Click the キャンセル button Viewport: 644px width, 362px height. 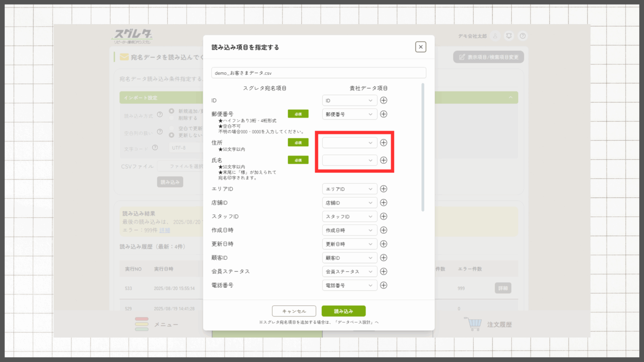pyautogui.click(x=294, y=311)
